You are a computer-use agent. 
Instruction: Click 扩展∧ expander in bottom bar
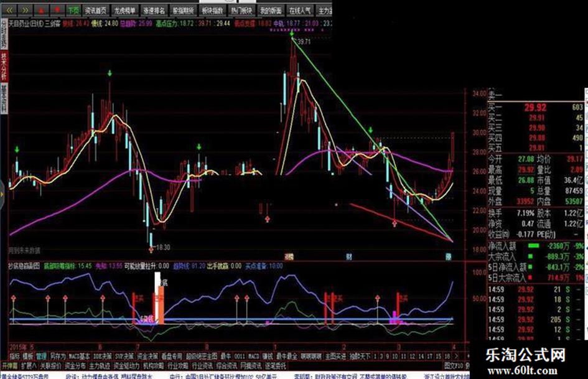(29, 365)
